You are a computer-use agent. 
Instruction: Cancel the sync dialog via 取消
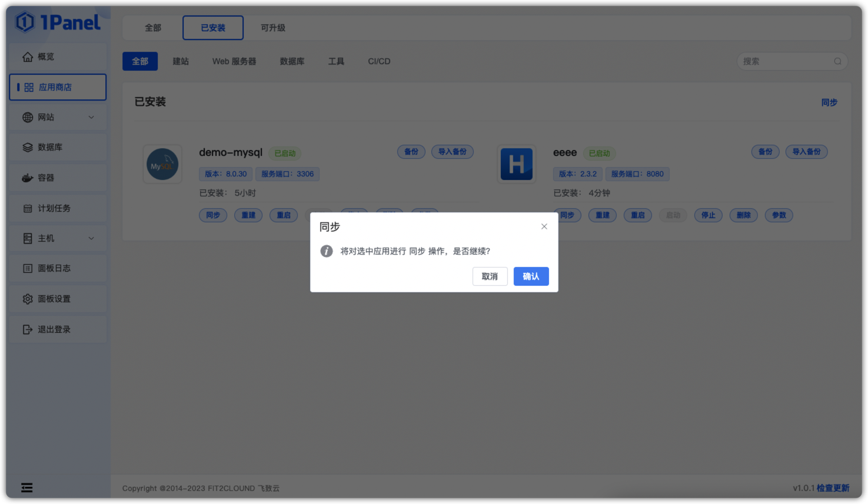490,276
